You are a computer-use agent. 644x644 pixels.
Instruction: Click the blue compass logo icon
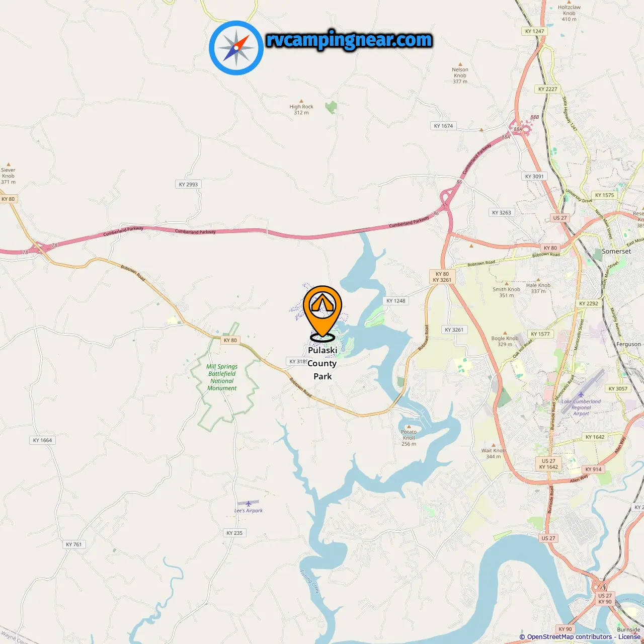pyautogui.click(x=236, y=48)
